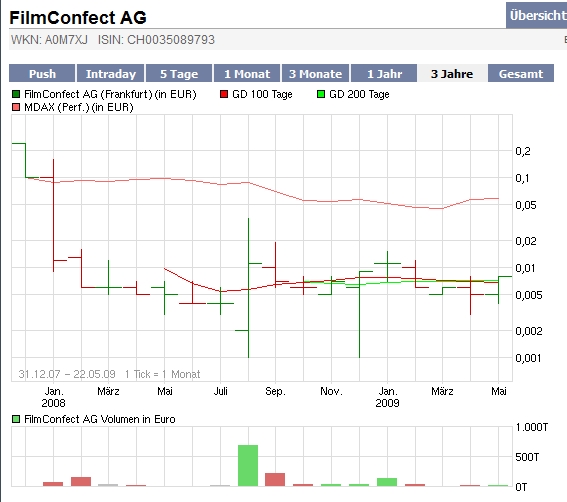Click the GD 200 Tage green swatch
Viewport: 567px width, 502px height.
(321, 94)
